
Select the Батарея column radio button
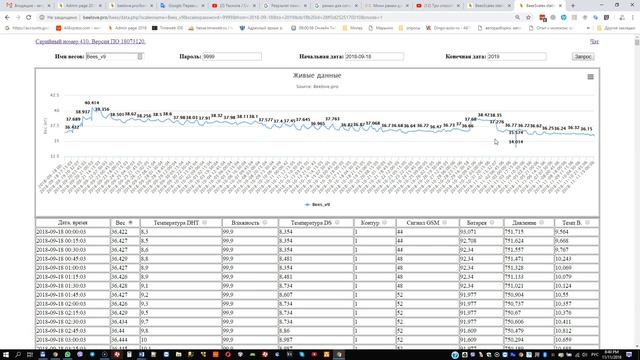pyautogui.click(x=492, y=222)
